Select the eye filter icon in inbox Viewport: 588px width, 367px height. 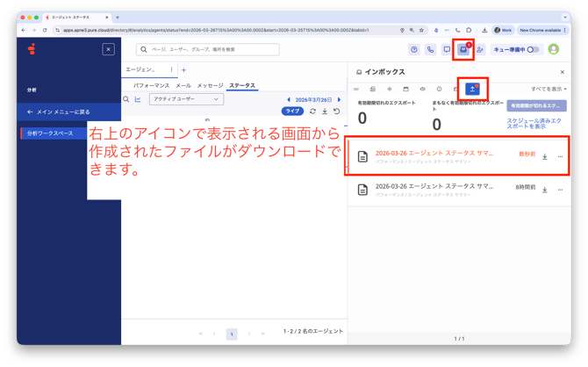[x=423, y=89]
